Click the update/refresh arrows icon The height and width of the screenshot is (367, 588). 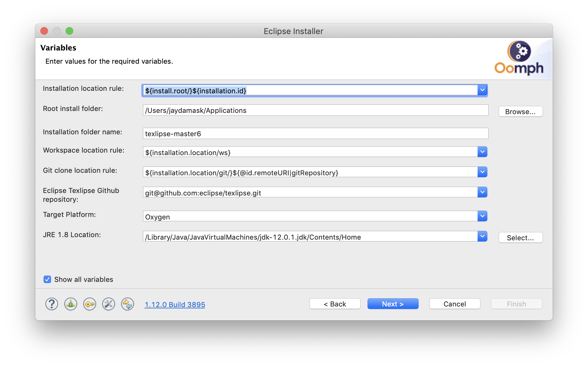tap(127, 304)
